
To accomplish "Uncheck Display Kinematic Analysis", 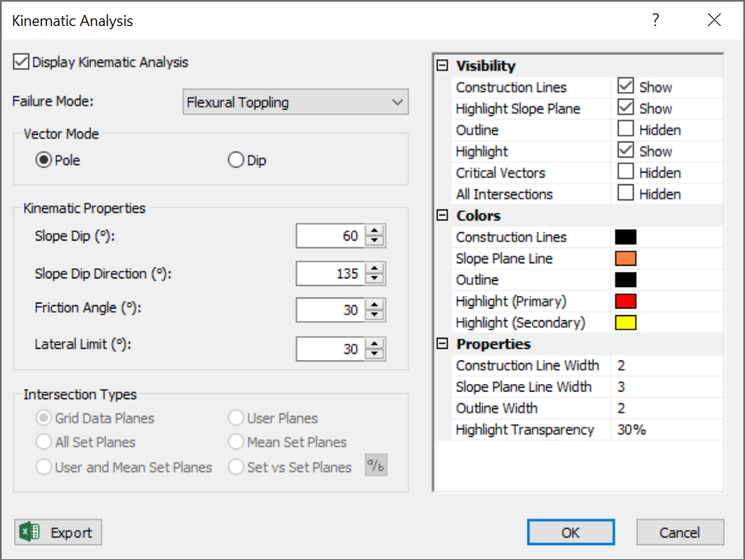I will point(19,61).
